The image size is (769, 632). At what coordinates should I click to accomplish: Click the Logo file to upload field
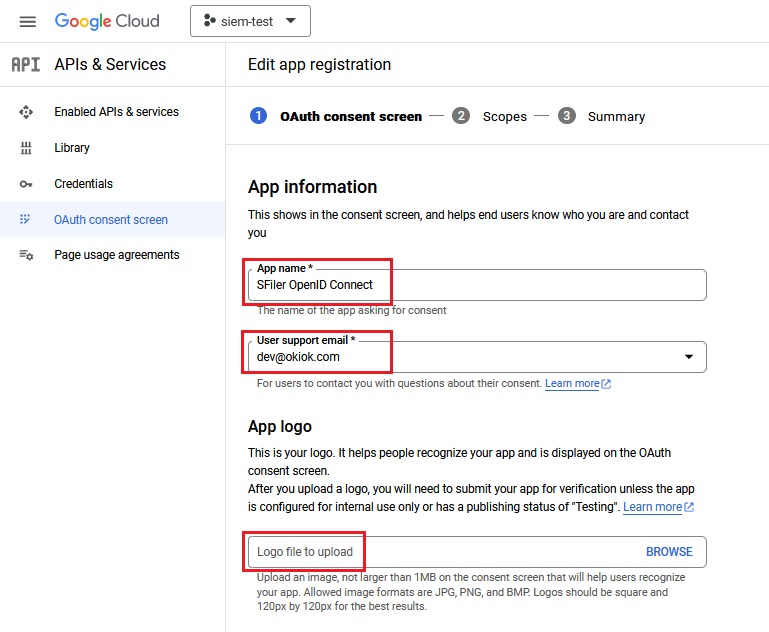(x=477, y=552)
